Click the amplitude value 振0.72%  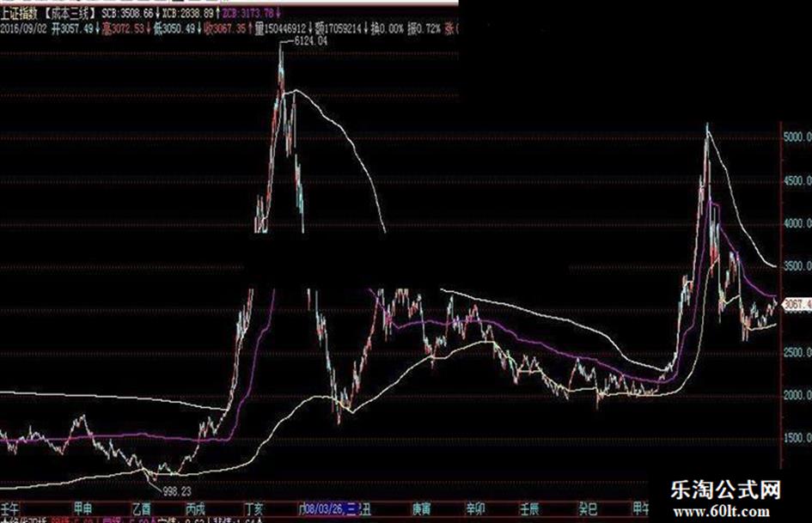point(424,29)
